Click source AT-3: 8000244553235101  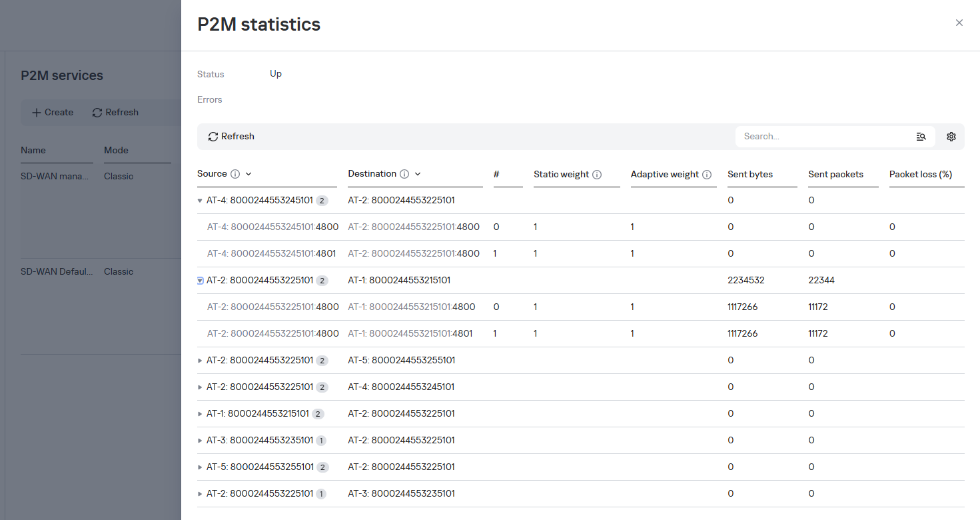pos(260,441)
